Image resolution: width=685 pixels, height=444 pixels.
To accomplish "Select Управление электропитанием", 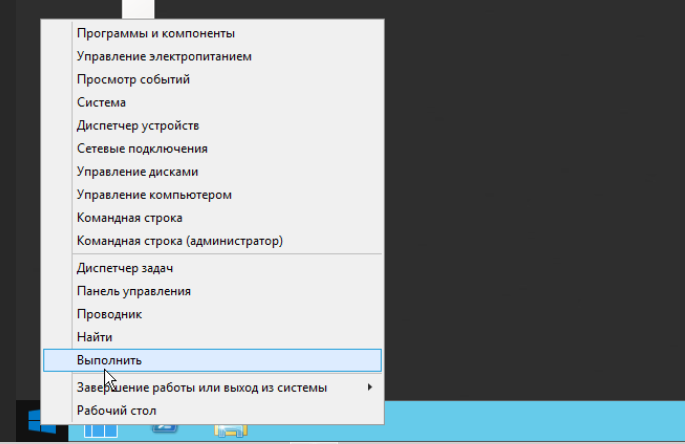I will point(163,57).
